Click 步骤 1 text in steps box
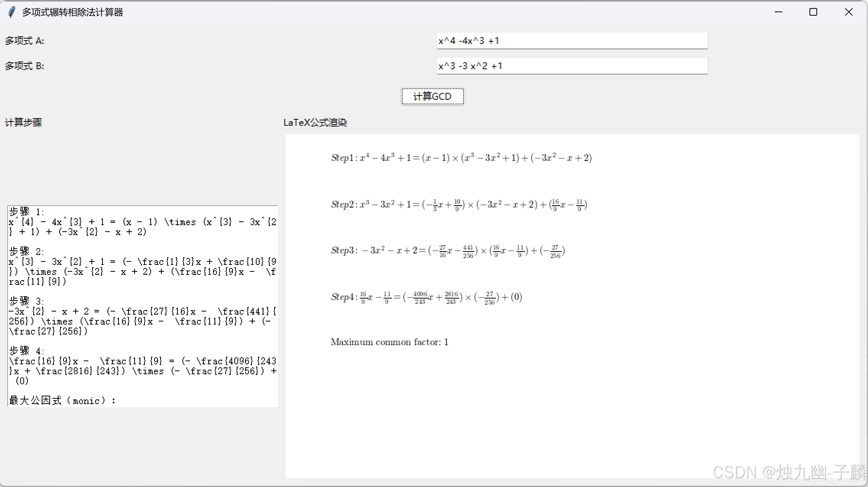The image size is (868, 487). [x=27, y=212]
